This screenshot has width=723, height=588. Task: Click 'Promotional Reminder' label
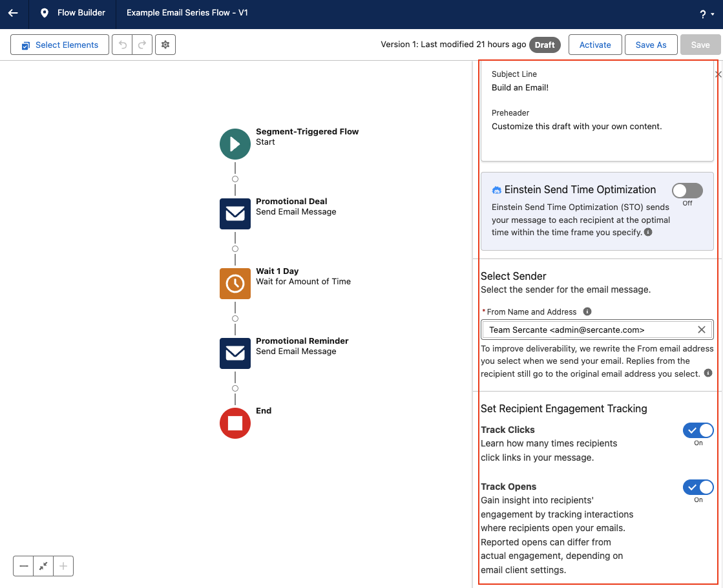(302, 341)
